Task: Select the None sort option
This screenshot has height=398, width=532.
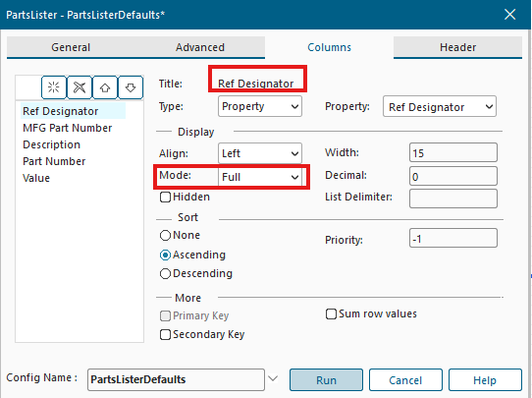Action: point(165,235)
